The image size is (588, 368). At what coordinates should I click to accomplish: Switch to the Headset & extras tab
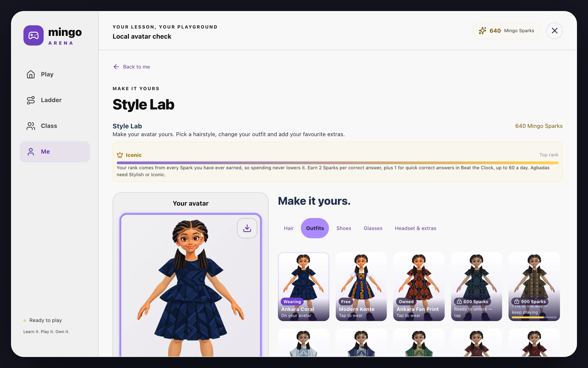[x=416, y=228]
